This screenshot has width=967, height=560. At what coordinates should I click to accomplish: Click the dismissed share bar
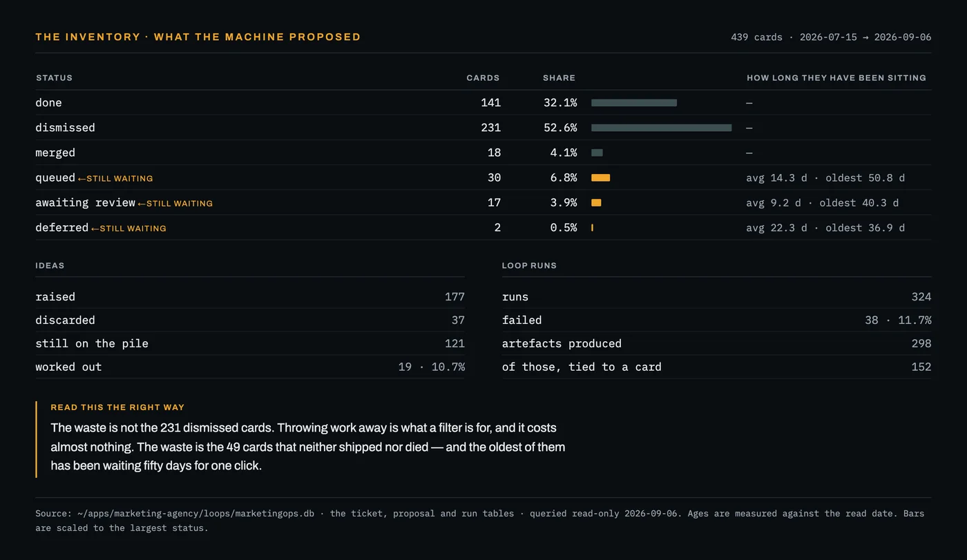click(662, 128)
